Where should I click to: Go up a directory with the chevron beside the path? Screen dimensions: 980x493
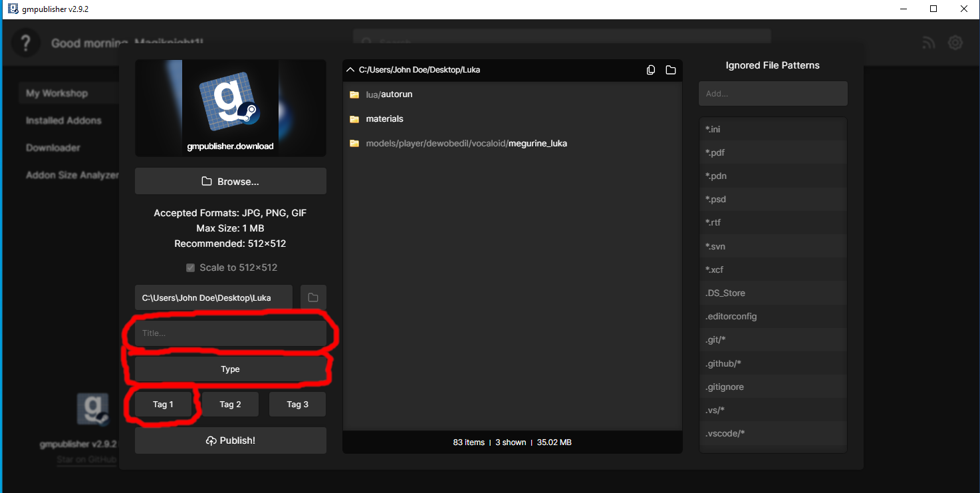[x=350, y=69]
